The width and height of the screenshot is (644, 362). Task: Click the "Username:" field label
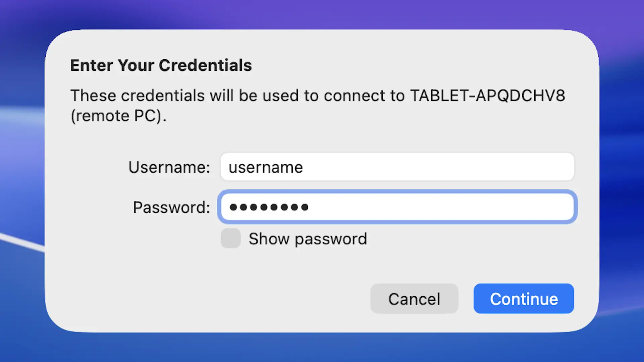(x=169, y=167)
